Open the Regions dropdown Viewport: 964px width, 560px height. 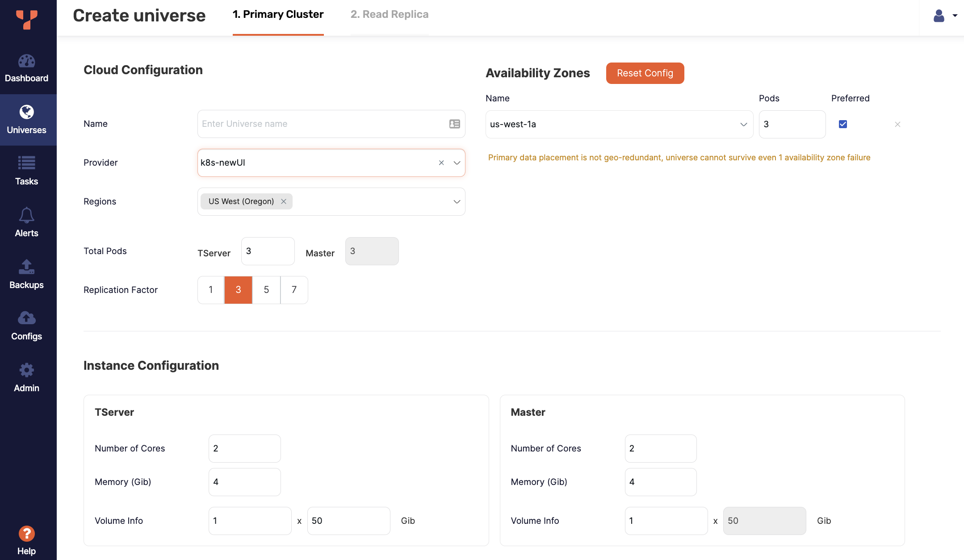(457, 201)
